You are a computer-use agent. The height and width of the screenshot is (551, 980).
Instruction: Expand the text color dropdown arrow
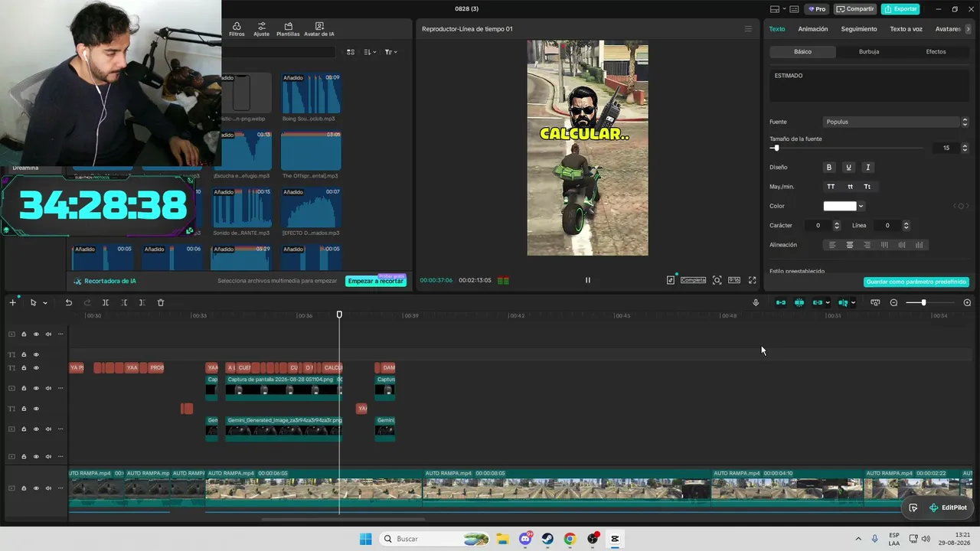tap(861, 206)
